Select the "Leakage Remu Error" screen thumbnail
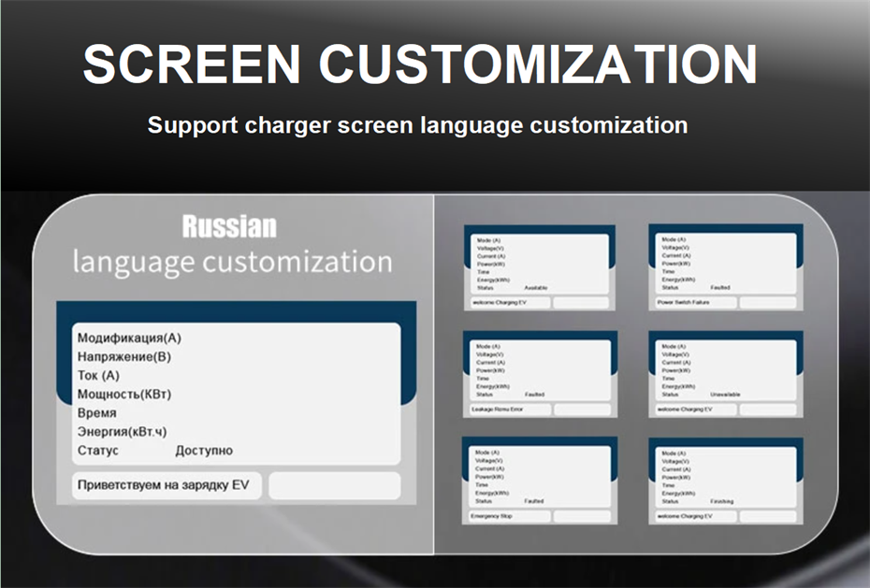Screen dimensions: 870x588 click(x=540, y=374)
